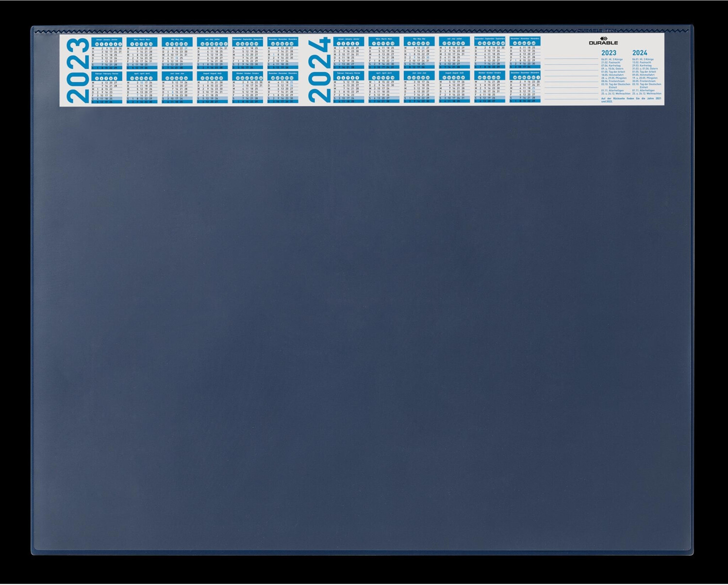Select the December 2024 month block
This screenshot has height=585, width=728.
coord(525,88)
